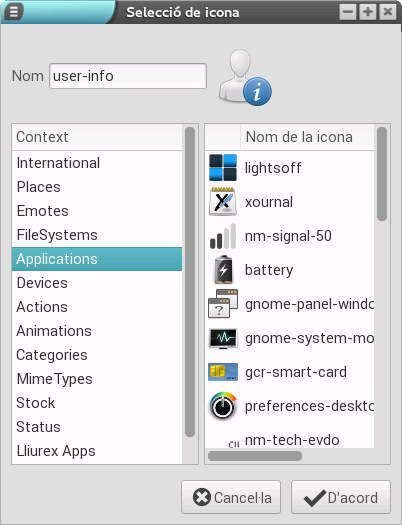Select the lightsoff icon
The image size is (402, 525).
click(223, 167)
